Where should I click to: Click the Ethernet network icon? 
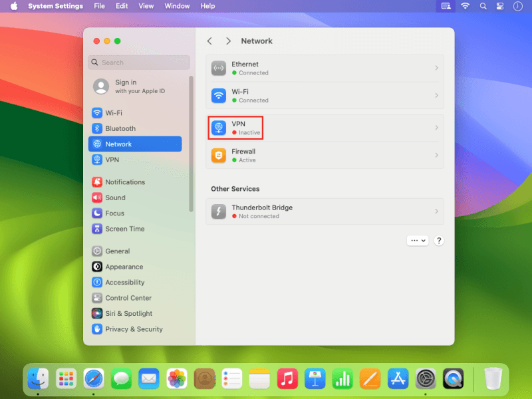(x=219, y=68)
